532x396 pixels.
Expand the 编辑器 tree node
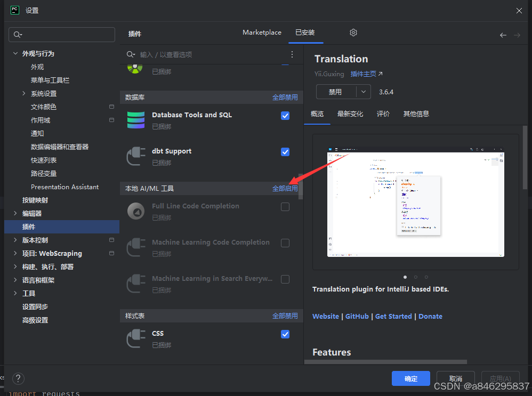(x=15, y=213)
